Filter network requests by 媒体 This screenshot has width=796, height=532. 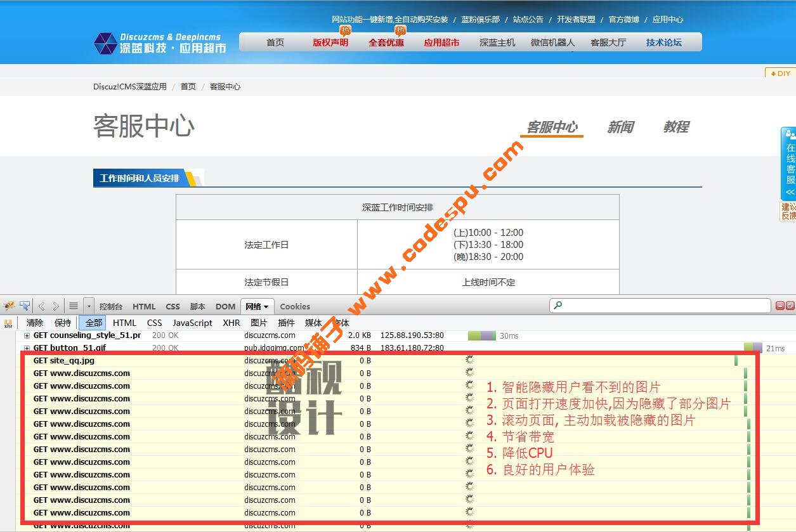[x=313, y=323]
